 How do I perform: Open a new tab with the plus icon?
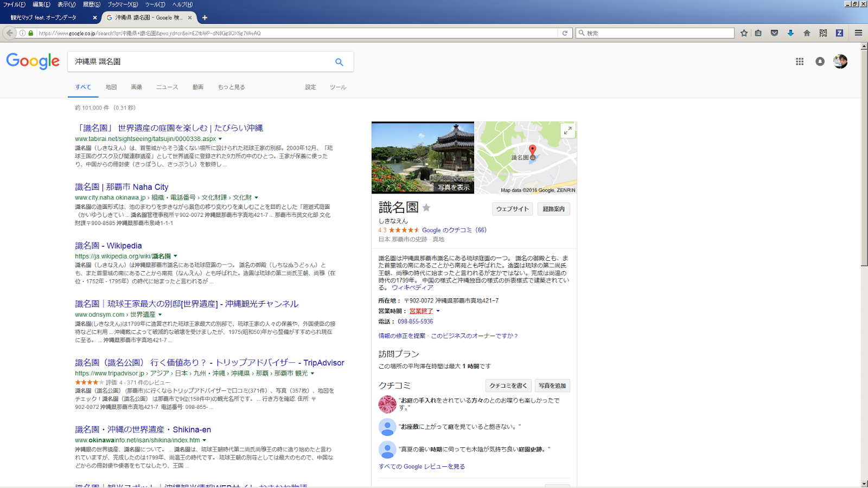pyautogui.click(x=205, y=17)
